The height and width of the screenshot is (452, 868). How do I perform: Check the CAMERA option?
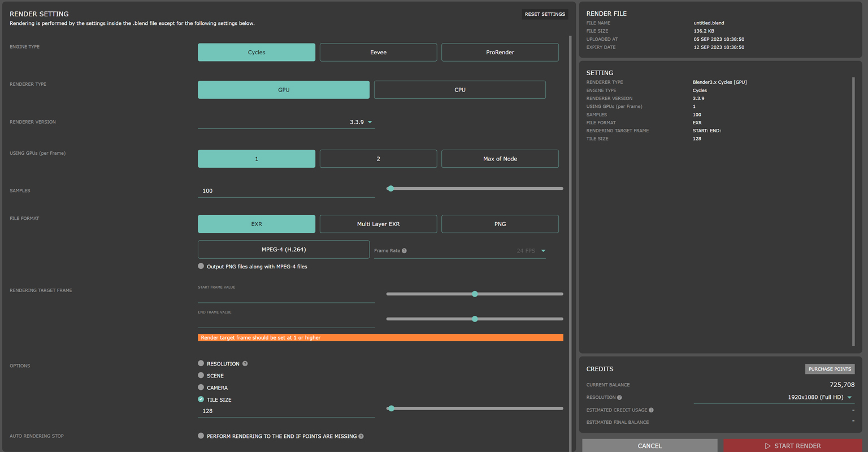coord(201,388)
